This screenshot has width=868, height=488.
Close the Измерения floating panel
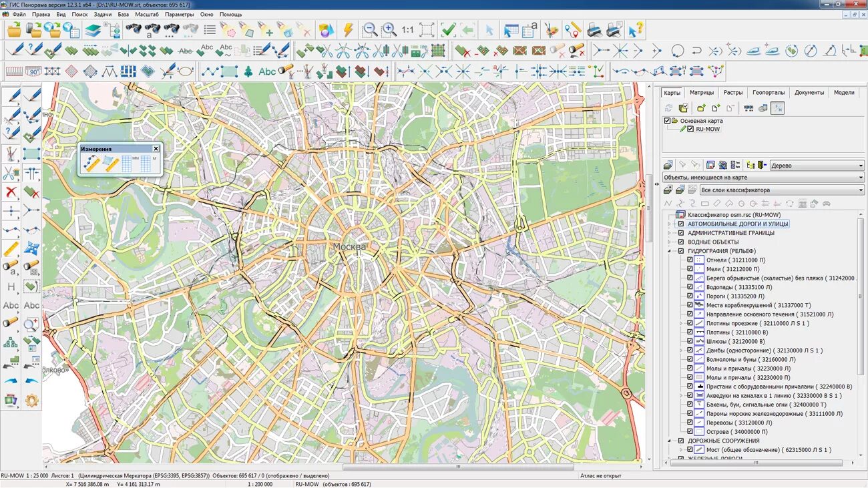(x=156, y=149)
